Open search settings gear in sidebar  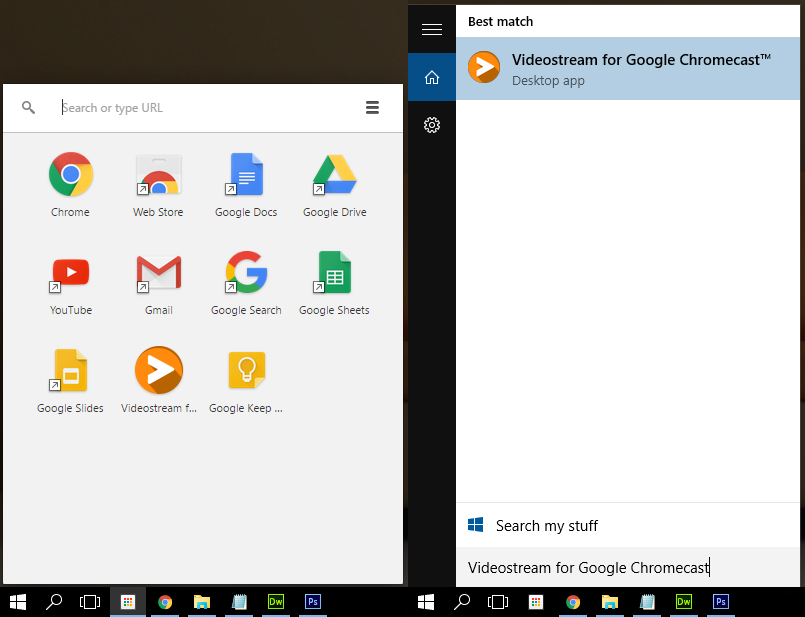click(x=432, y=125)
